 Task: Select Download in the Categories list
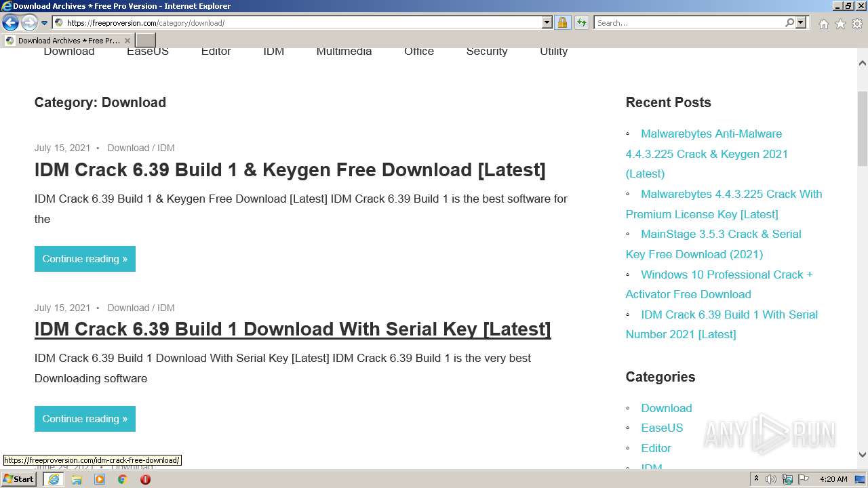[667, 408]
